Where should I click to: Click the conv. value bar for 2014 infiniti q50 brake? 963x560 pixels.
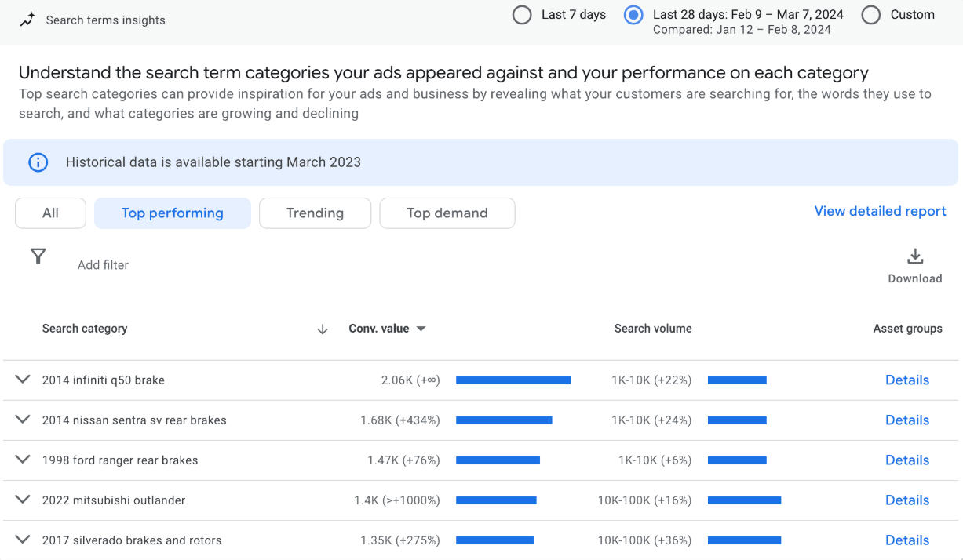point(513,380)
